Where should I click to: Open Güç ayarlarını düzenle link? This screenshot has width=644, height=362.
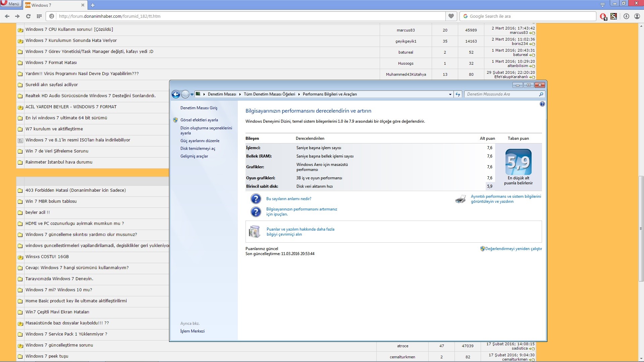[x=200, y=141]
